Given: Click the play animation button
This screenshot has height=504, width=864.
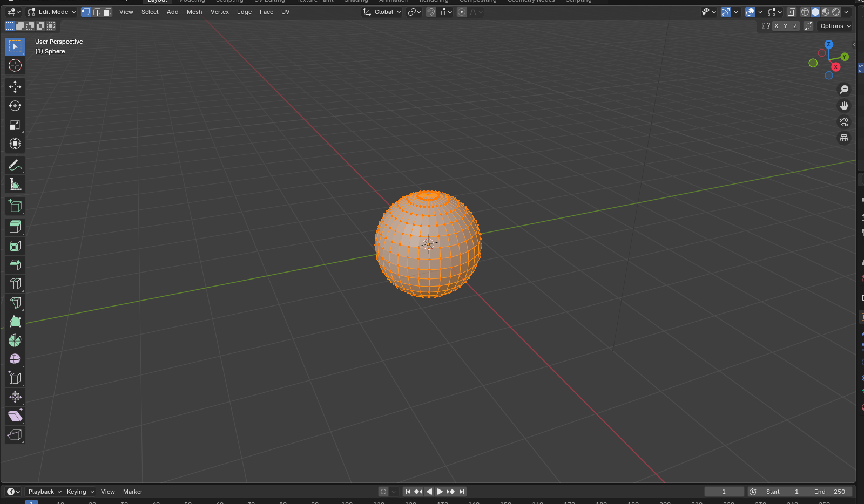Looking at the screenshot, I should (440, 492).
